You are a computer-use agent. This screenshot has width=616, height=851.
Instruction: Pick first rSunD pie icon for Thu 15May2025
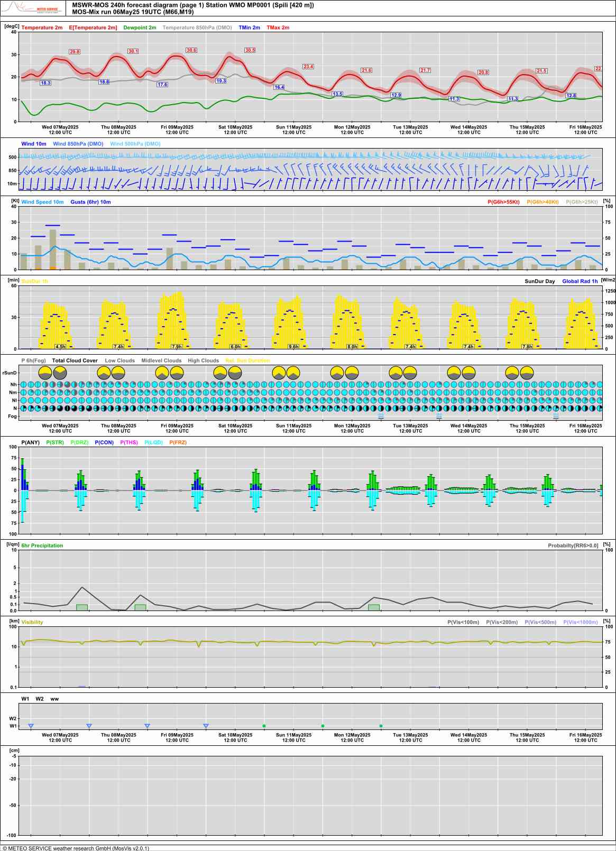pos(512,373)
